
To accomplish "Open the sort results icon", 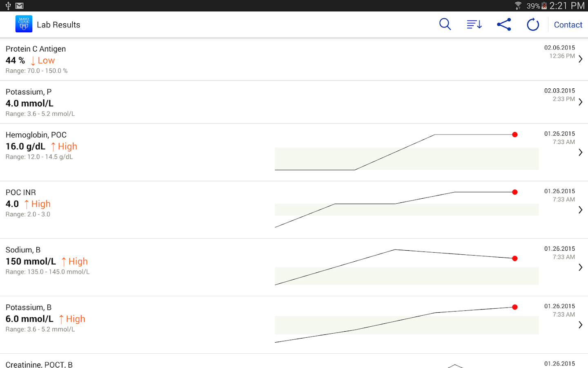I will [x=474, y=25].
